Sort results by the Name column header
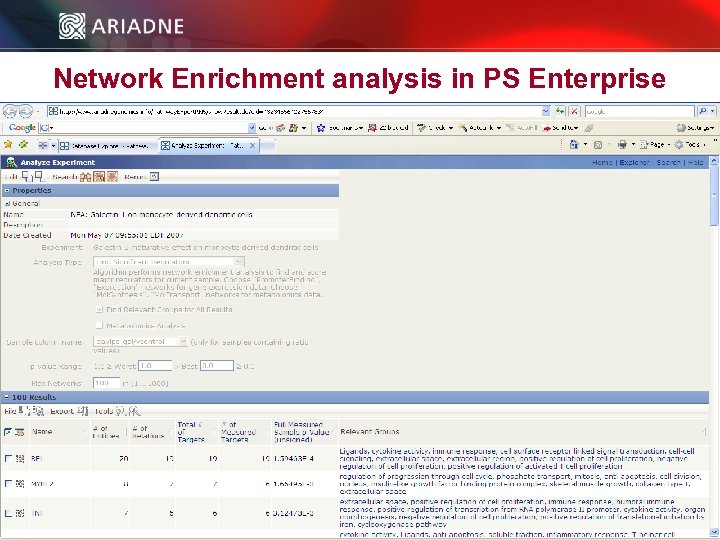Viewport: 720px width, 540px height. point(42,432)
